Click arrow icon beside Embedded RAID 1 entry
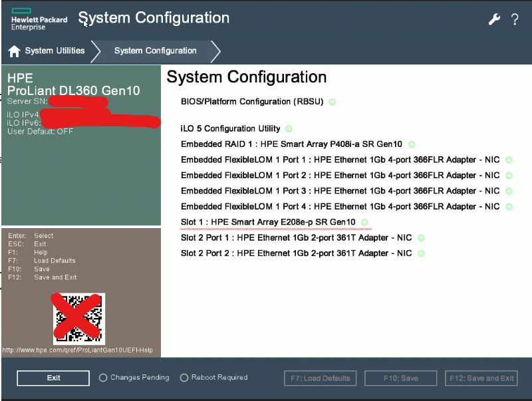 pyautogui.click(x=412, y=144)
